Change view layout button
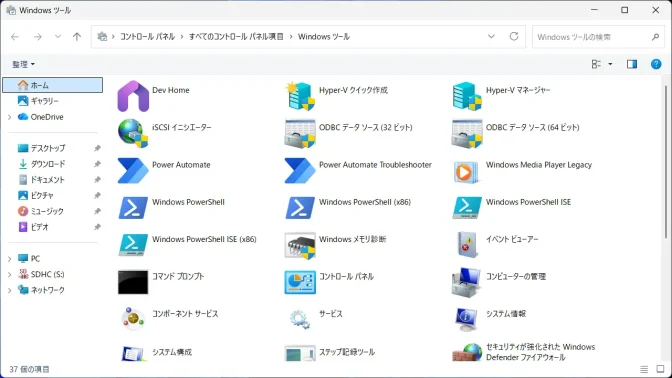 pyautogui.click(x=596, y=64)
